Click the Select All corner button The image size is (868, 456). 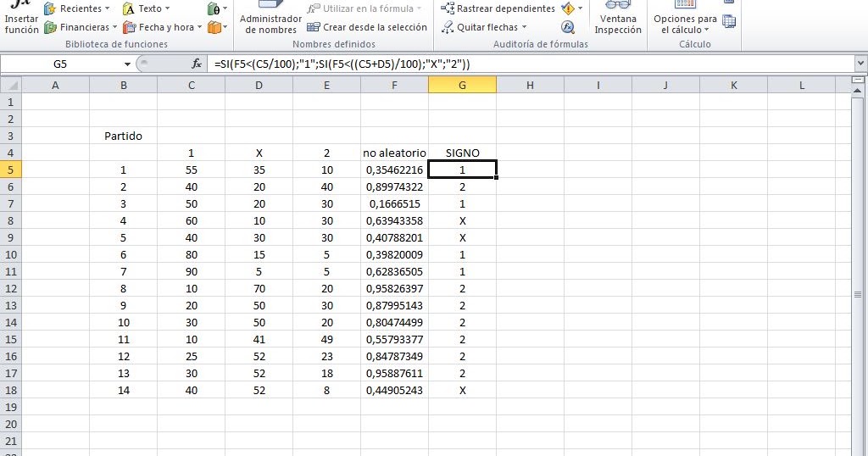pos(10,86)
